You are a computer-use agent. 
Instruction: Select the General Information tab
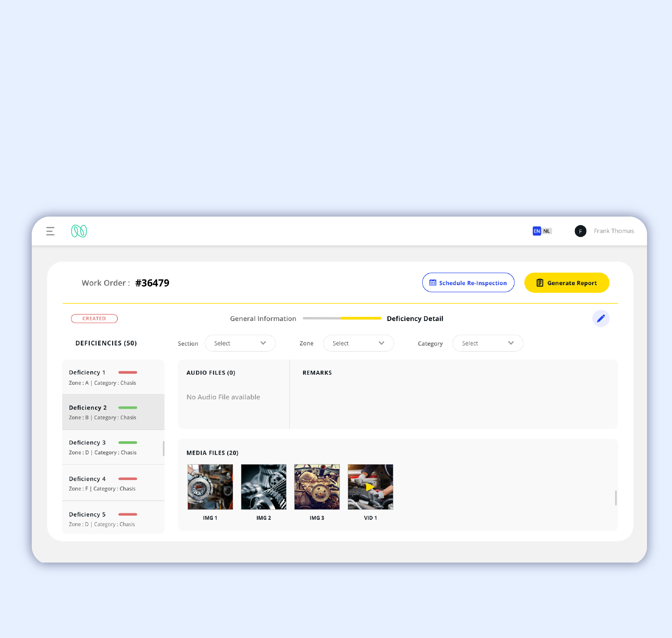263,318
